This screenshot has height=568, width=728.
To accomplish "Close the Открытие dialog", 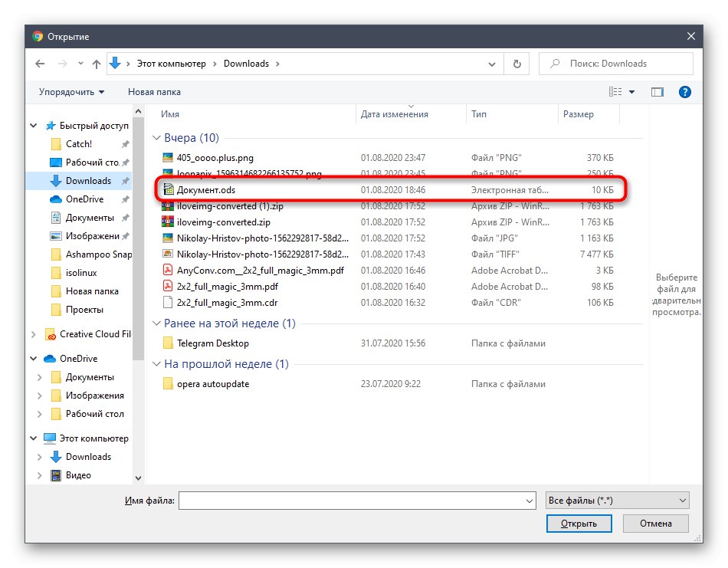I will tap(691, 36).
